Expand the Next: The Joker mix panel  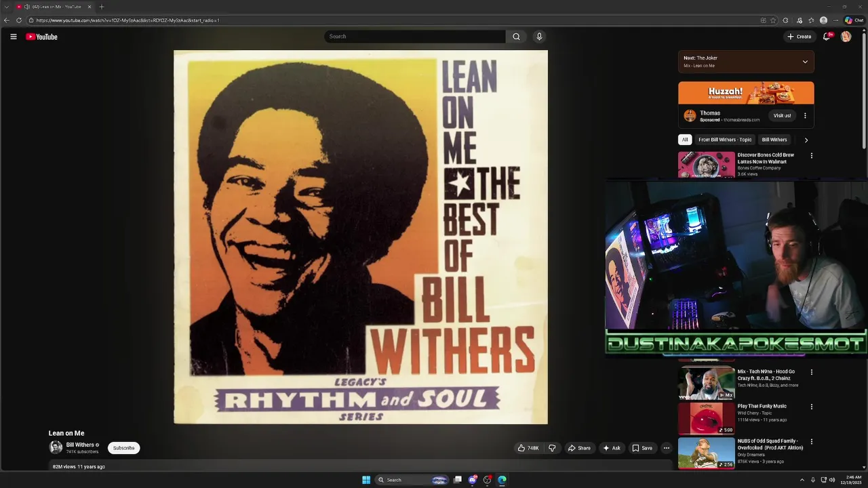click(805, 62)
